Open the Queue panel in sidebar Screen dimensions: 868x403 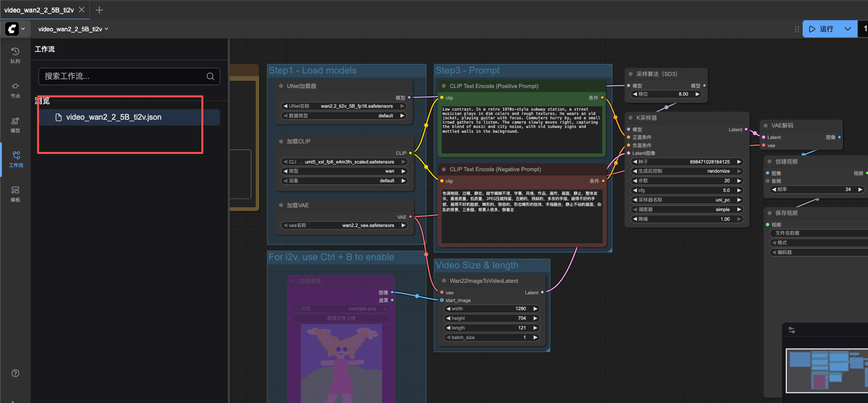tap(15, 55)
